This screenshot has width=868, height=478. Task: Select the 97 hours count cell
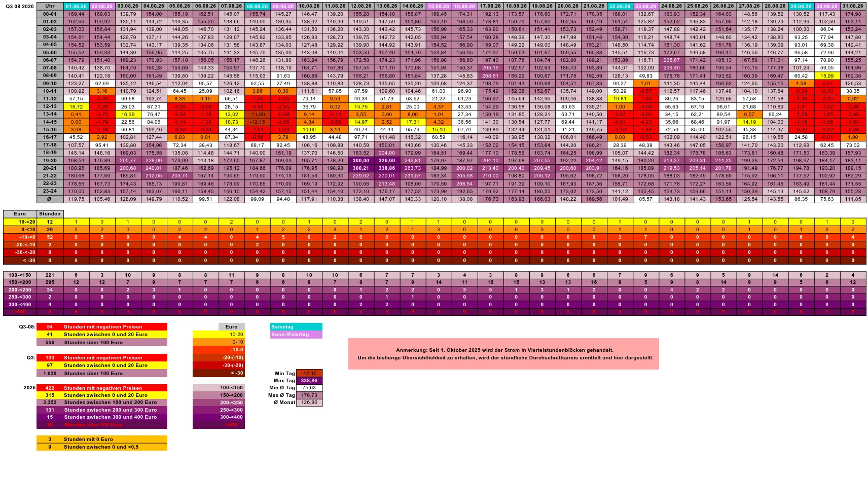pos(50,365)
